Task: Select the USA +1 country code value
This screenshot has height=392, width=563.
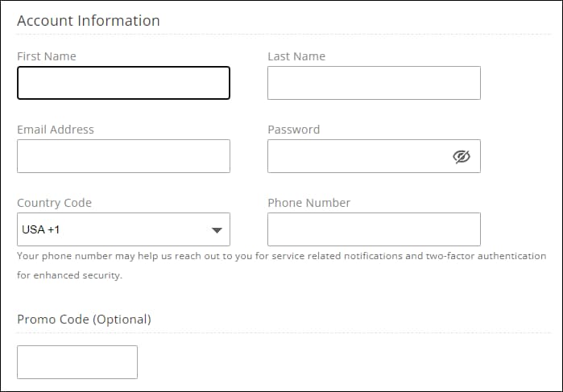Action: tap(42, 230)
